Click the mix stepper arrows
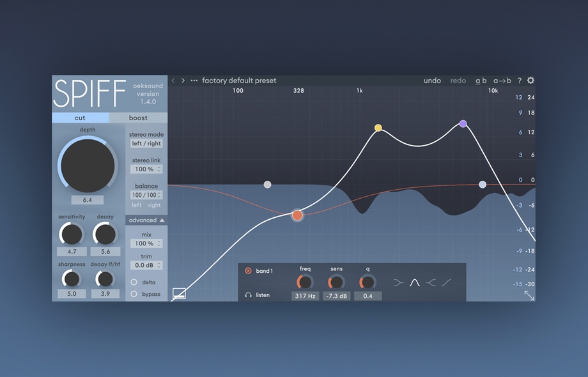Image resolution: width=588 pixels, height=377 pixels. tap(159, 243)
